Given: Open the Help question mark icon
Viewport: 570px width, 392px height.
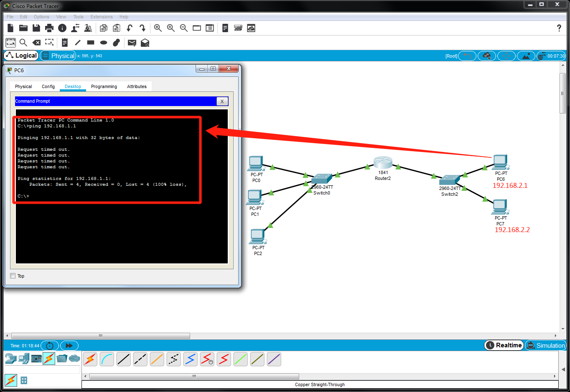Looking at the screenshot, I should click(x=559, y=28).
